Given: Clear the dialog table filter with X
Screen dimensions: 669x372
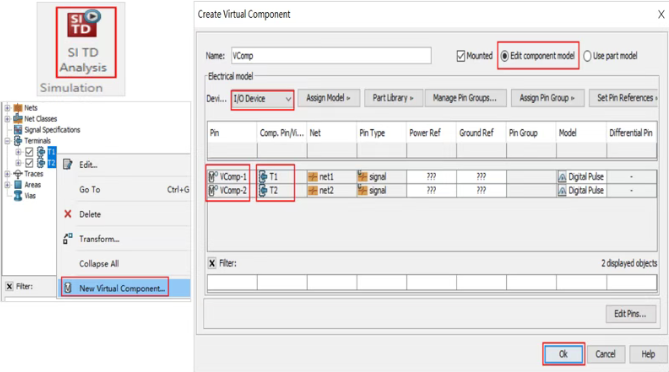Looking at the screenshot, I should tap(212, 263).
